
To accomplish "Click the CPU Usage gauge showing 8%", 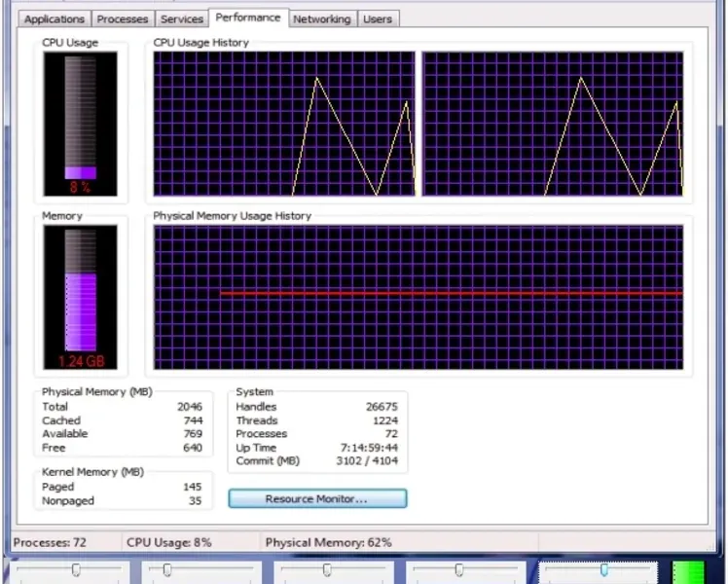I will (x=80, y=124).
